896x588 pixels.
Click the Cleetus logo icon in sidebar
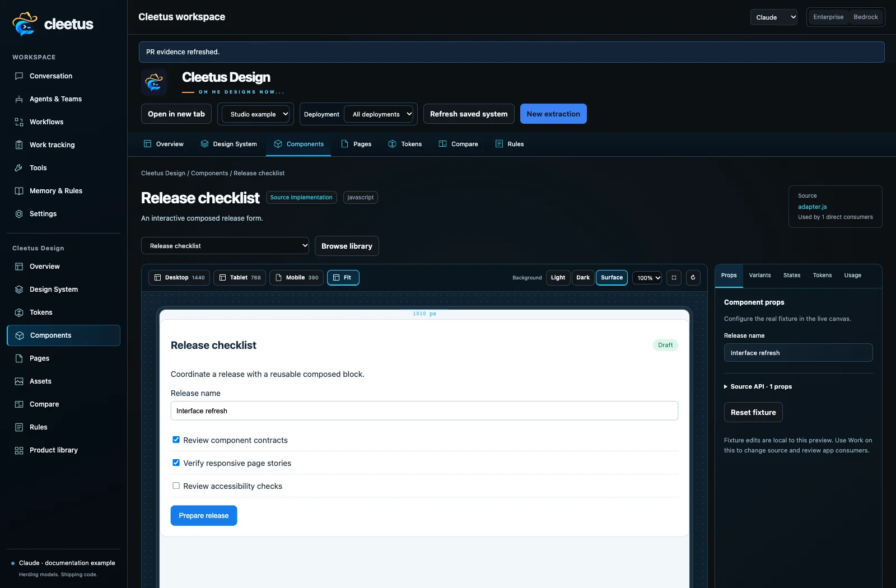pyautogui.click(x=25, y=24)
